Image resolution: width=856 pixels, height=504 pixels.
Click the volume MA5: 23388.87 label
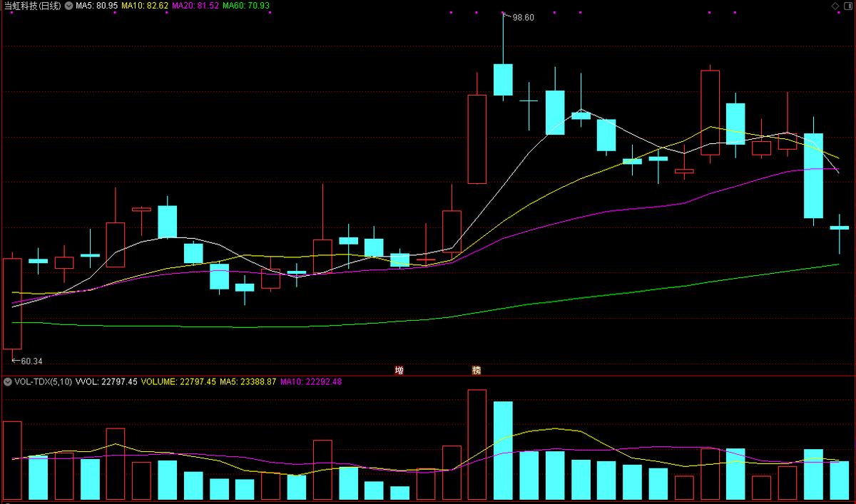coord(248,381)
